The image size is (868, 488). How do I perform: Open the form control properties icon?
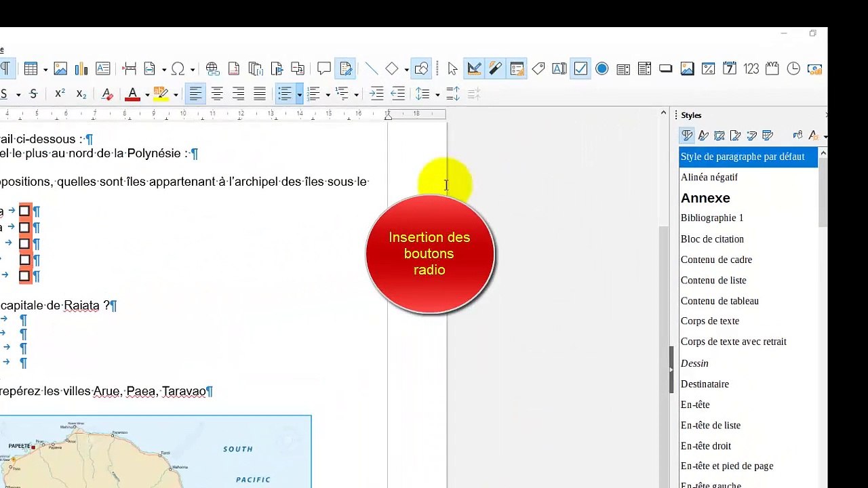pyautogui.click(x=517, y=68)
